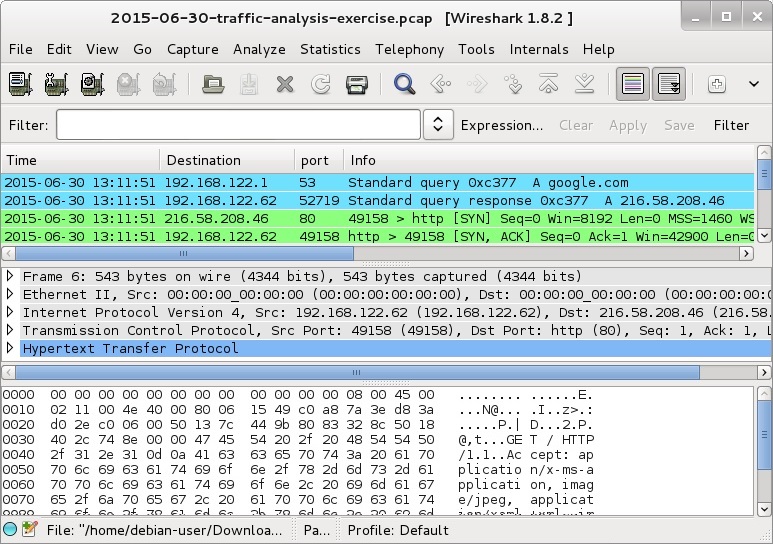Viewport: 773px width, 544px height.
Task: Click packet list scroll down arrow
Action: coord(764,236)
